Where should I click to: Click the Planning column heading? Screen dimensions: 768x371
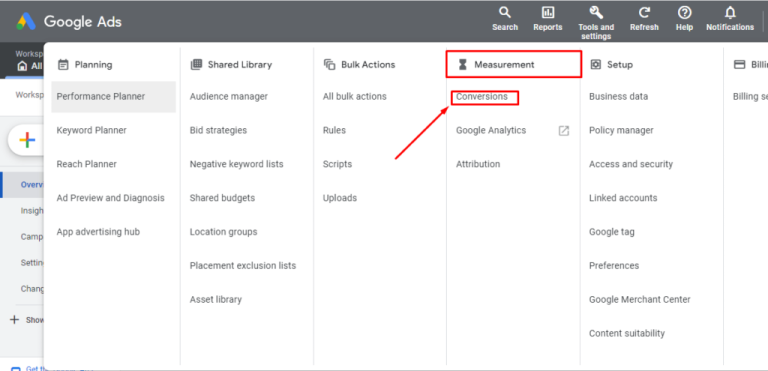[94, 65]
